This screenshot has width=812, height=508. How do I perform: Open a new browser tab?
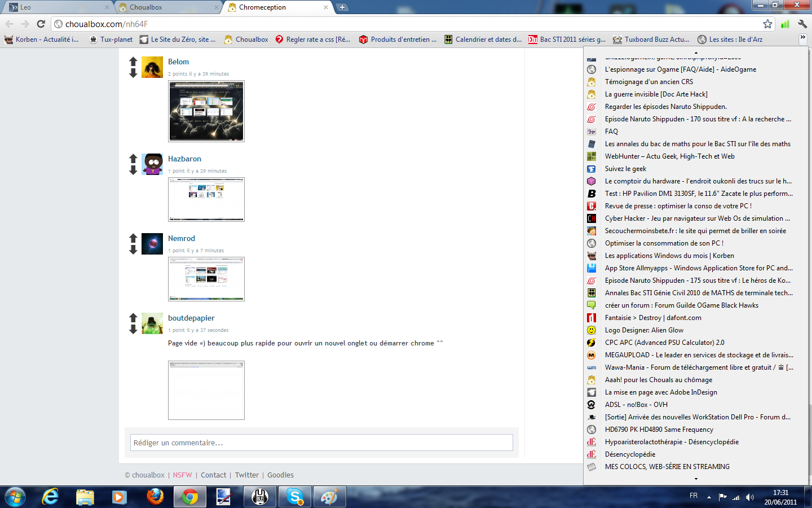tap(342, 7)
